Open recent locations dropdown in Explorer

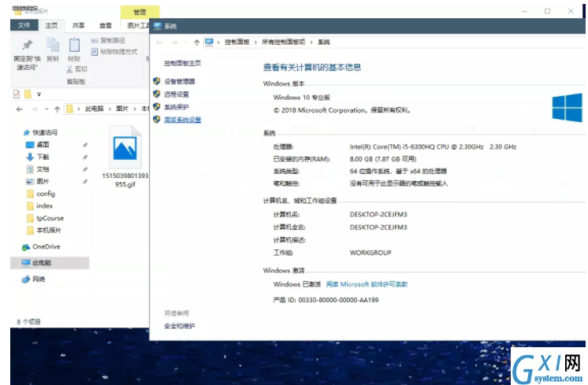tap(47, 109)
